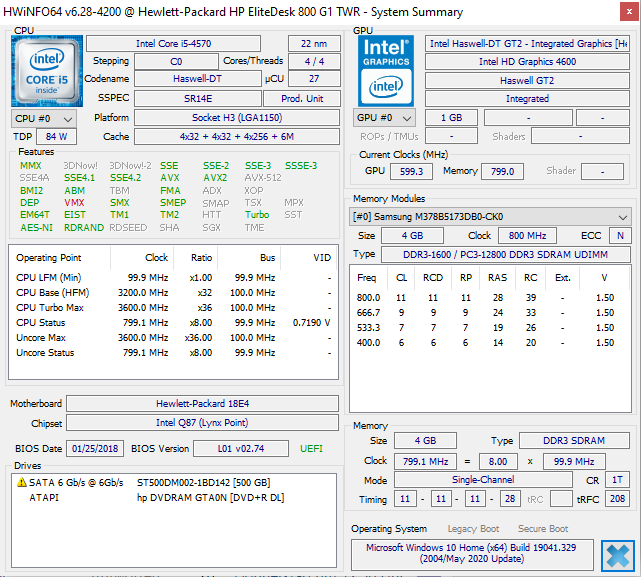
Task: Click the red VMX feature flag
Action: coord(74,203)
